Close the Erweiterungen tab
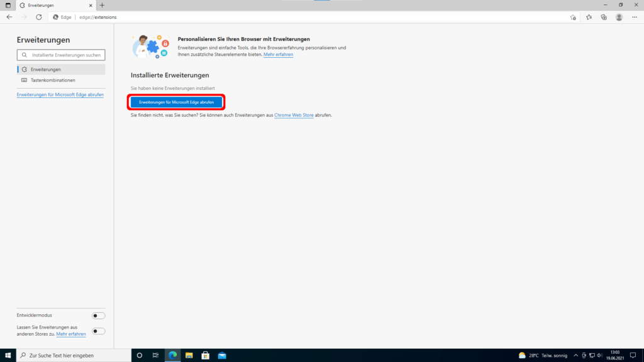This screenshot has height=362, width=644. click(91, 5)
